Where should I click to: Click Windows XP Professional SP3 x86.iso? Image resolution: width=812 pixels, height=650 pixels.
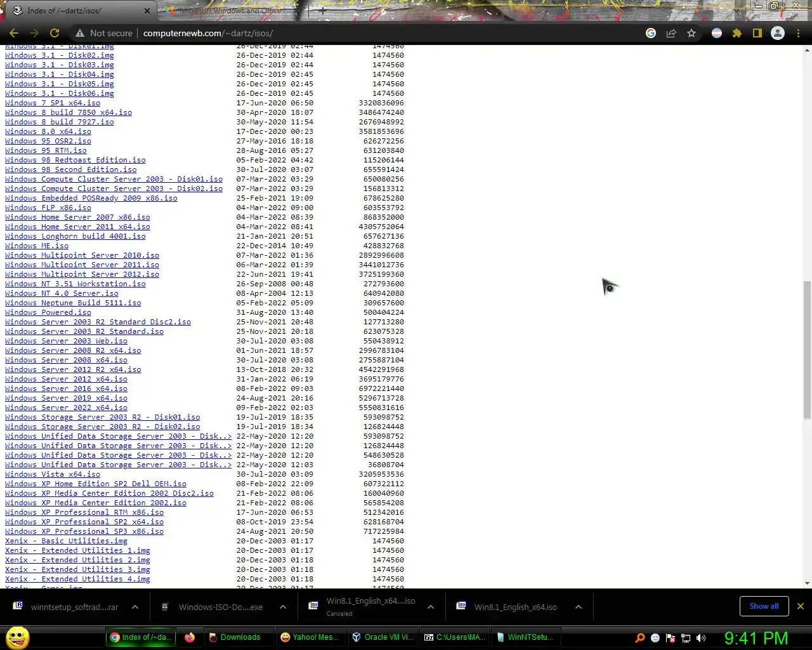pos(84,531)
